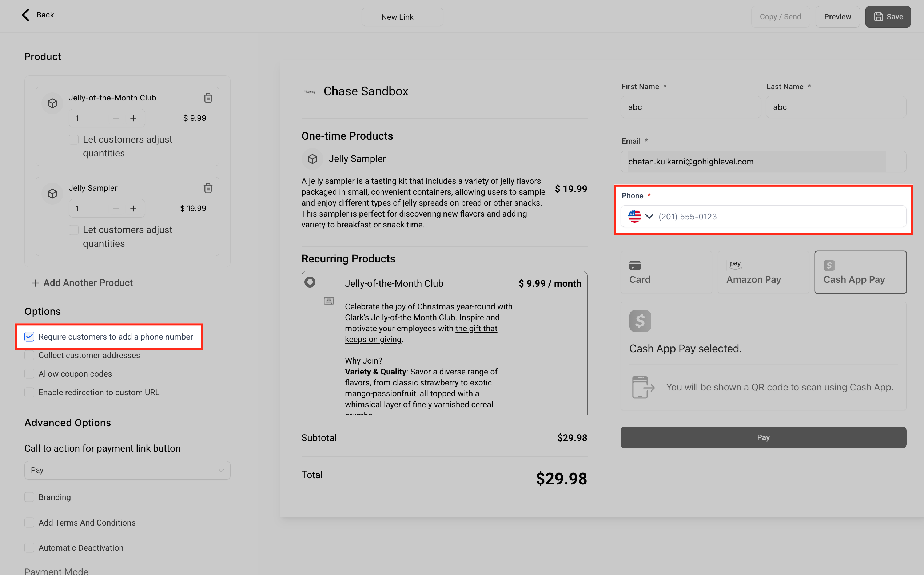Screen dimensions: 924x575
Task: Delete the Jelly-of-the-Month Club product
Action: [x=207, y=98]
